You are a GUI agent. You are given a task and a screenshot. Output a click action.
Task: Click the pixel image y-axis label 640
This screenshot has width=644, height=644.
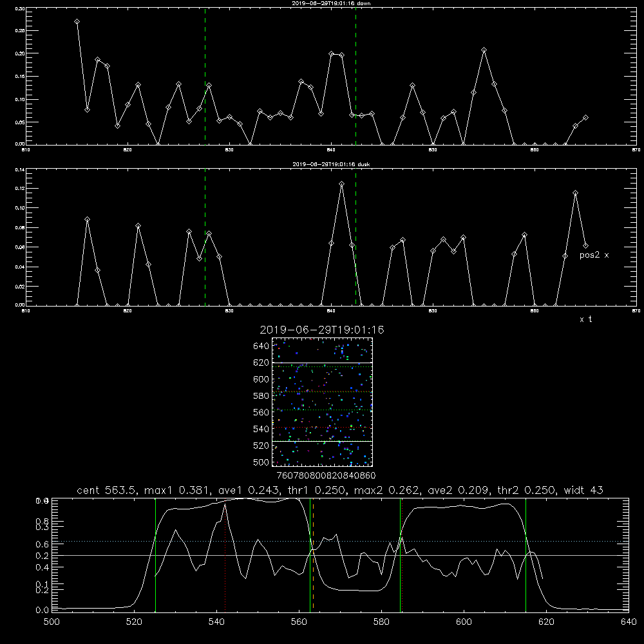(261, 346)
